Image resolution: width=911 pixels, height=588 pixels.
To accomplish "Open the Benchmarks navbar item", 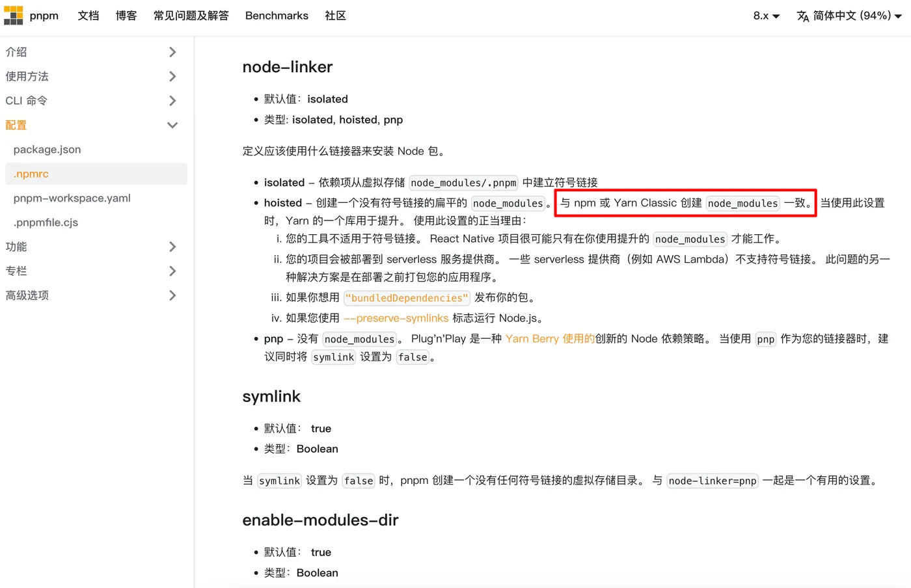I will 277,16.
